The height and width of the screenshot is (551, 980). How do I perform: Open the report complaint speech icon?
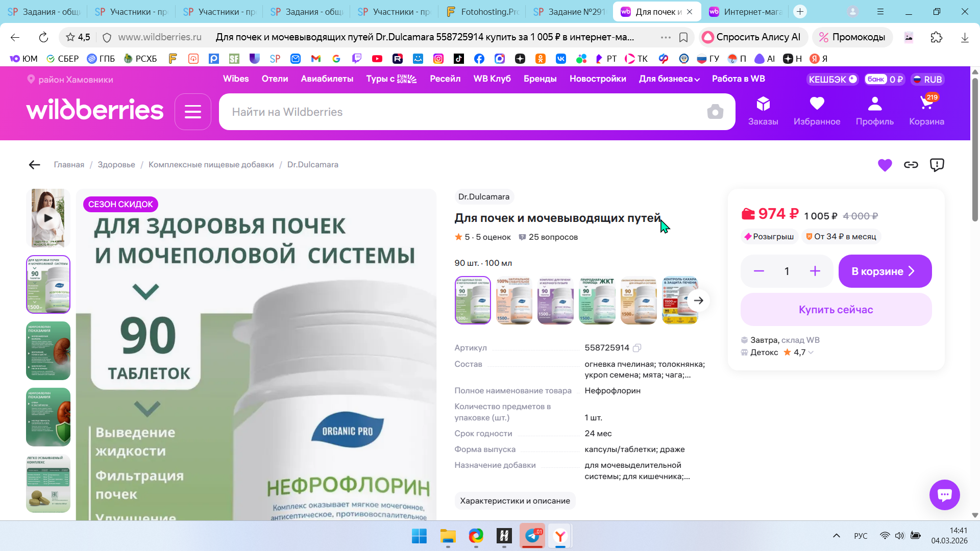(x=937, y=165)
